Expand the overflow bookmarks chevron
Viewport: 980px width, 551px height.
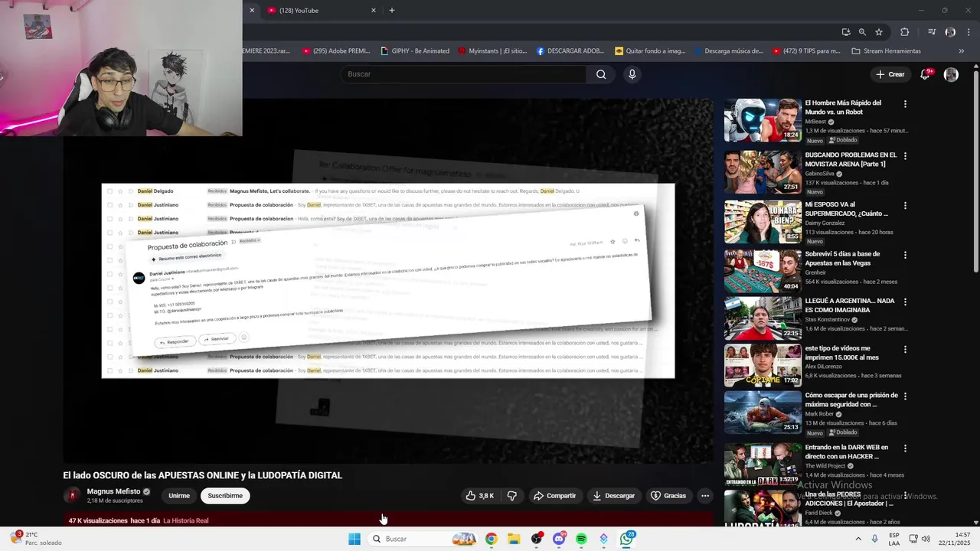click(962, 51)
